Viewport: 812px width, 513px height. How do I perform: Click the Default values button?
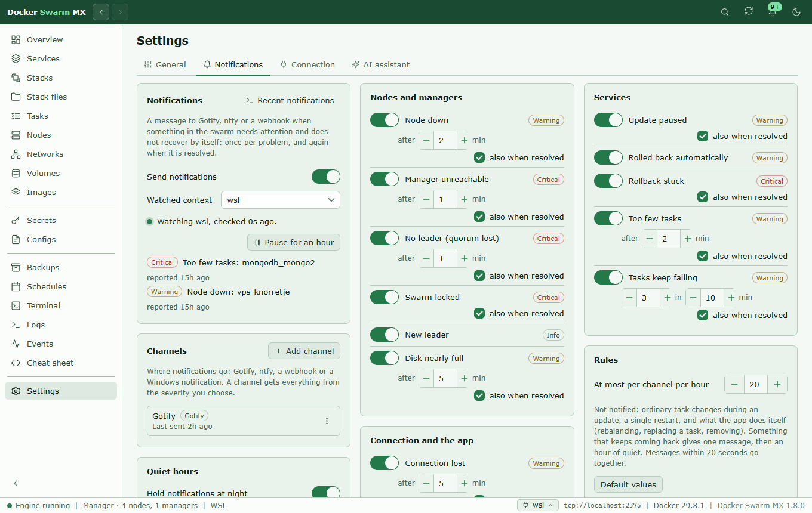point(628,484)
